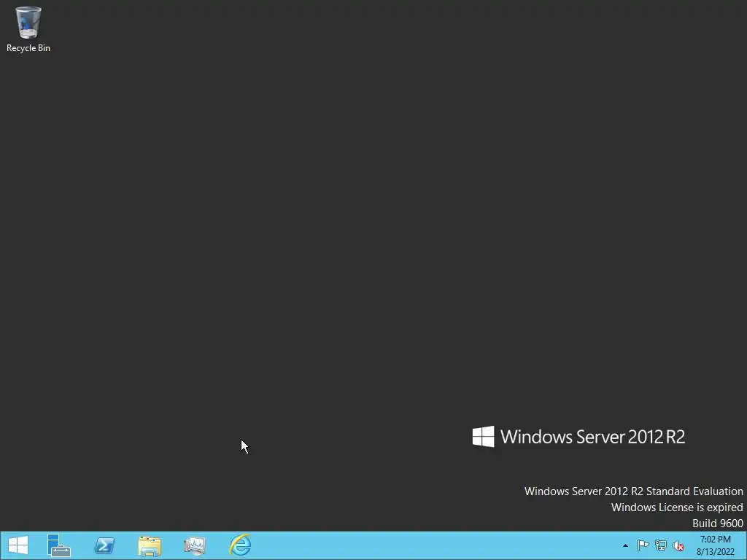Open Windows PowerShell from the taskbar
Viewport: 747px width, 560px height.
coord(104,545)
